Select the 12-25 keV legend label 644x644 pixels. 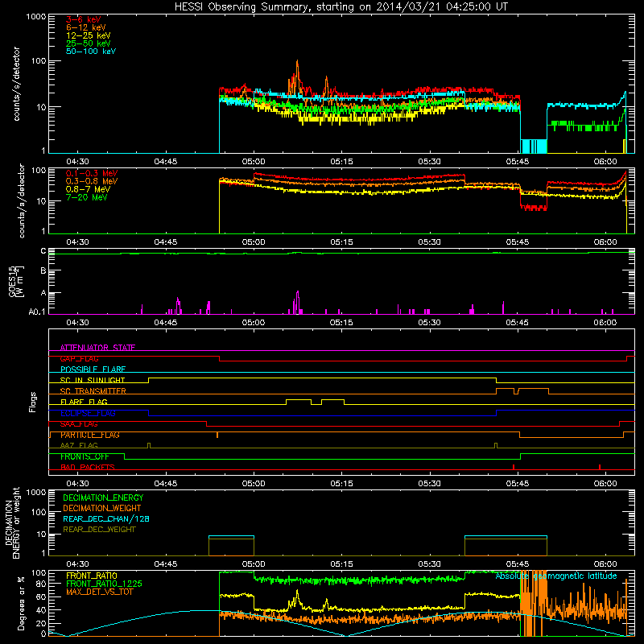(x=89, y=35)
